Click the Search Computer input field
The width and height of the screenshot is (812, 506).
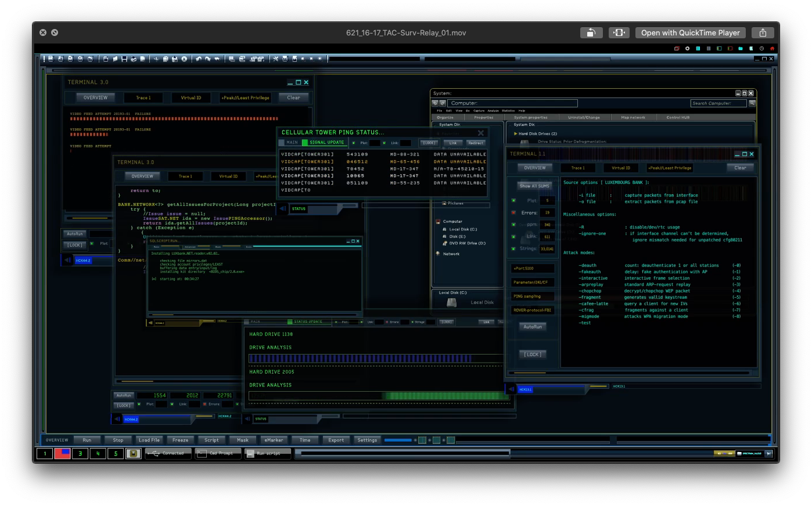718,103
